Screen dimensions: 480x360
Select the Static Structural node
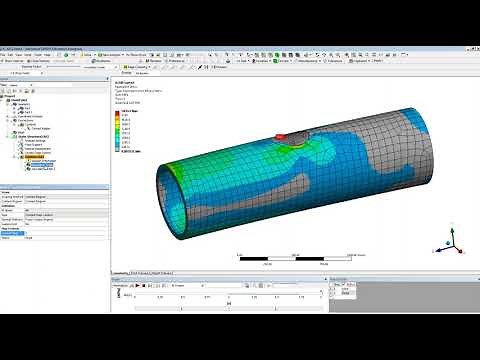(x=33, y=137)
